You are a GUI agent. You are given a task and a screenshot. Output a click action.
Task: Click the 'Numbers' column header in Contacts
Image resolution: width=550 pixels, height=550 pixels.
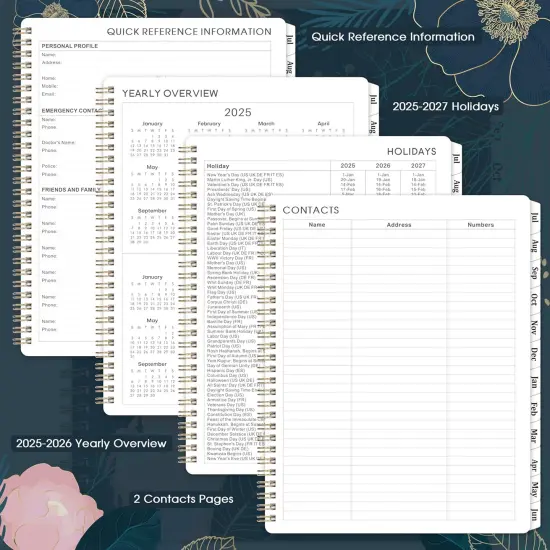pyautogui.click(x=481, y=225)
